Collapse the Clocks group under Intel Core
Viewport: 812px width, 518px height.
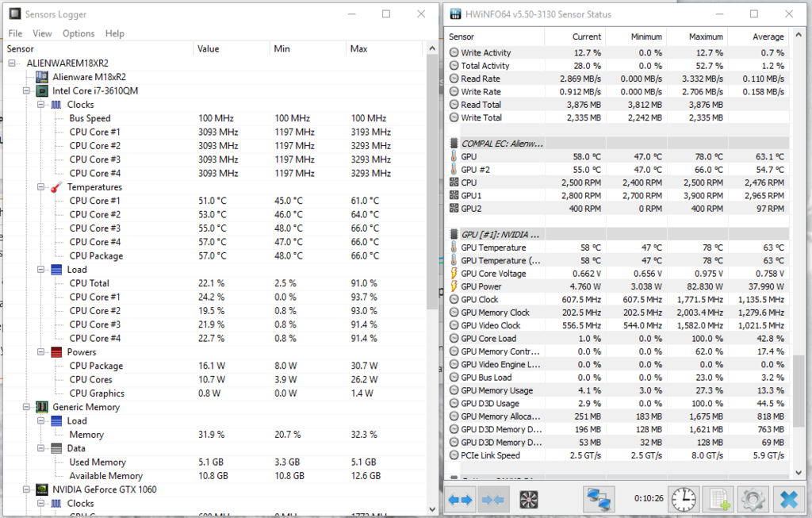41,105
